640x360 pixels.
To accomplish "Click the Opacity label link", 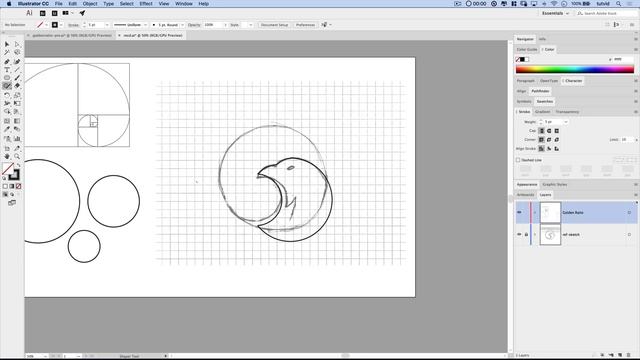I will (194, 25).
